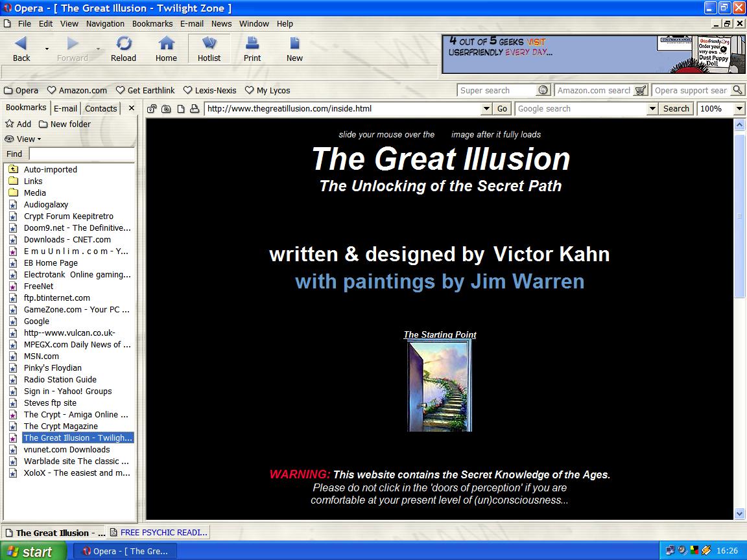Click the Windows start button
Screen dimensions: 747x560
pos(32,551)
